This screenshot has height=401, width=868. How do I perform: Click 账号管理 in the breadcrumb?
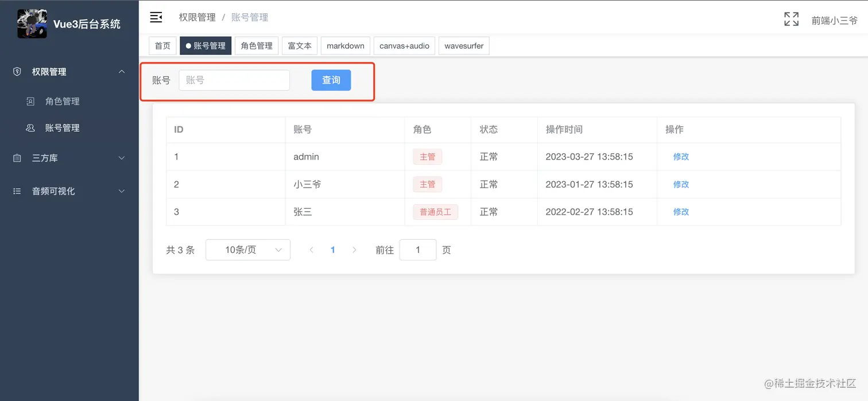[250, 17]
